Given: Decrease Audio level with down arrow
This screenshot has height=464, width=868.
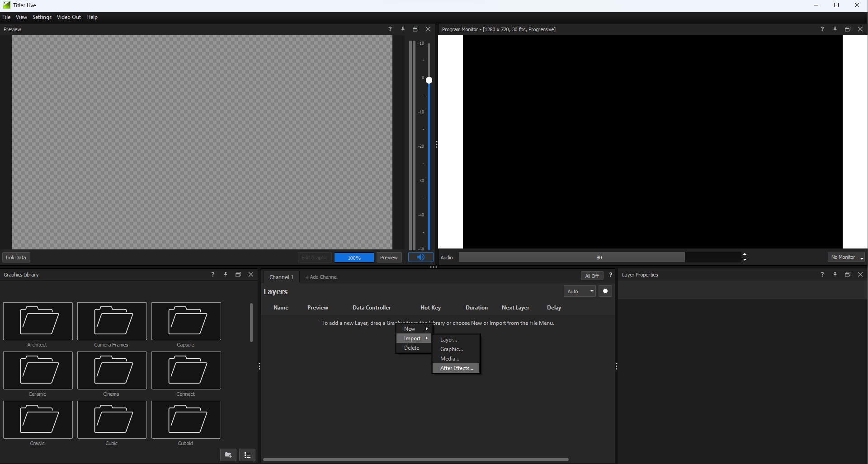Looking at the screenshot, I should coord(745,260).
